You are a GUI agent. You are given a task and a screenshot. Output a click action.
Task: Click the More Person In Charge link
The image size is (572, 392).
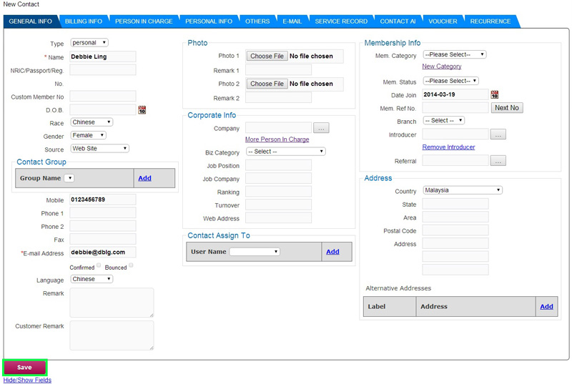point(277,139)
